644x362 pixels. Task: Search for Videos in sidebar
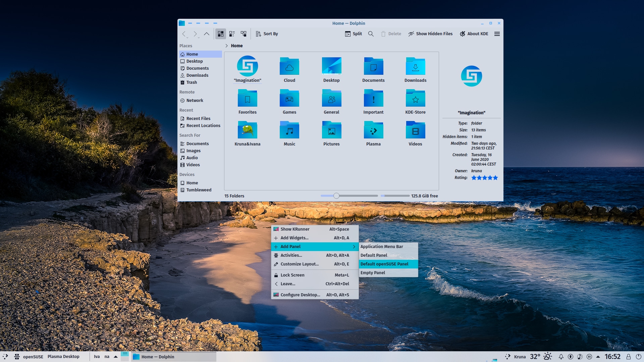tap(200, 165)
